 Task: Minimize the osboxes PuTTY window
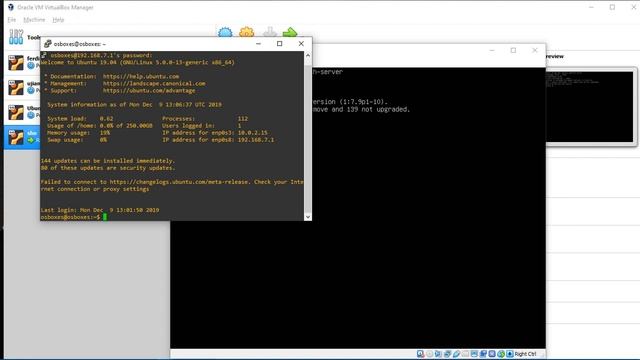tap(258, 44)
